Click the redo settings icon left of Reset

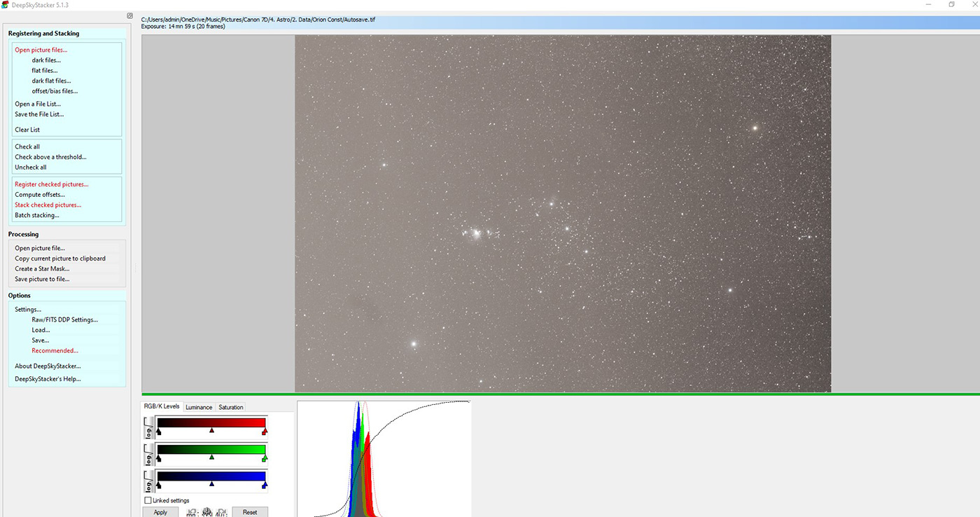click(x=221, y=512)
